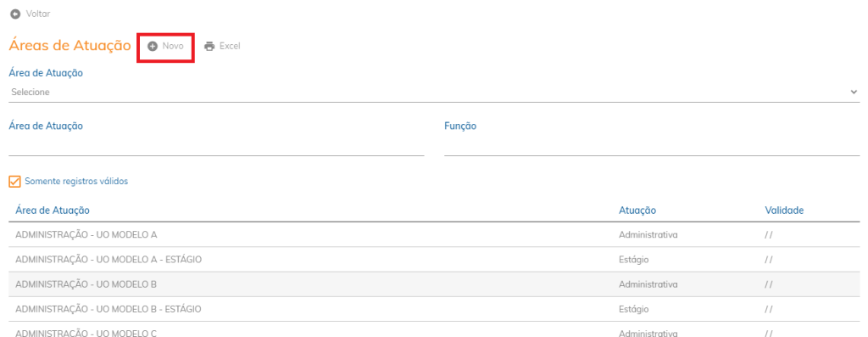Open the Área de Atuação Selecione dropdown
The height and width of the screenshot is (337, 868).
[434, 92]
